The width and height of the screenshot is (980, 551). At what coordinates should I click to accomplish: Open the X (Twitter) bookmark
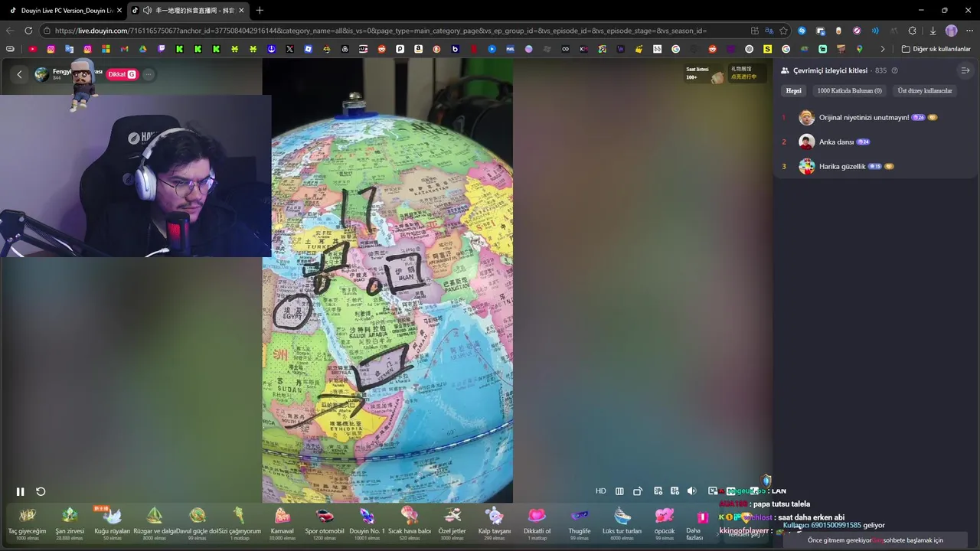coord(289,49)
